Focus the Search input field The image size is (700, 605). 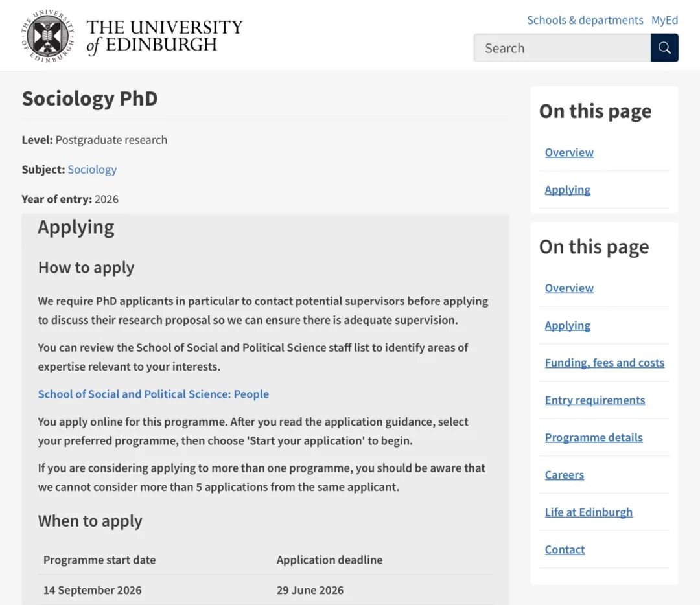point(561,48)
